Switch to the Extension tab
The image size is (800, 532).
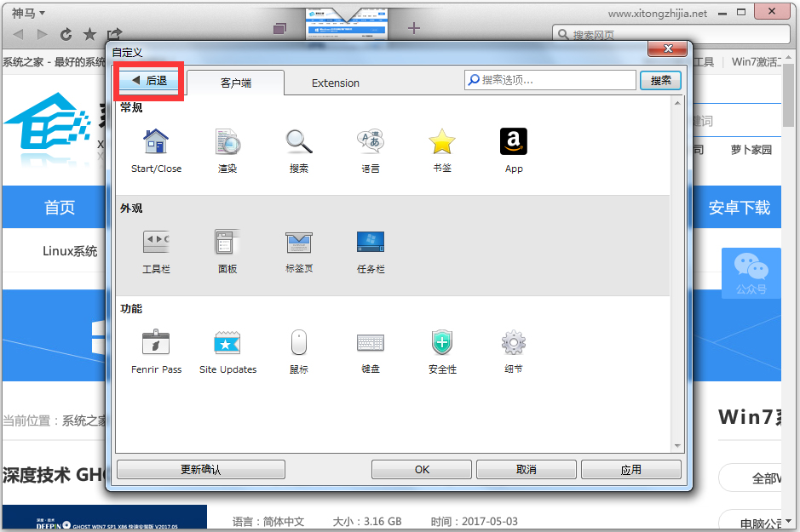pyautogui.click(x=335, y=83)
